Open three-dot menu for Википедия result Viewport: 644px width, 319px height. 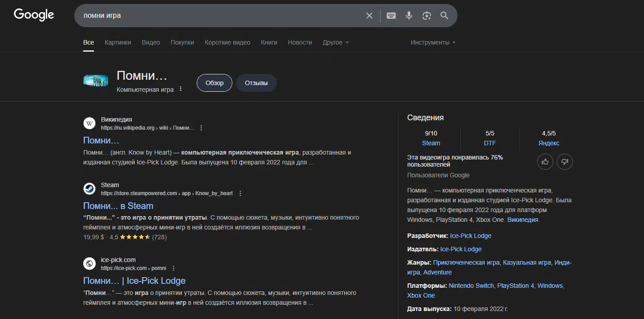pos(201,128)
